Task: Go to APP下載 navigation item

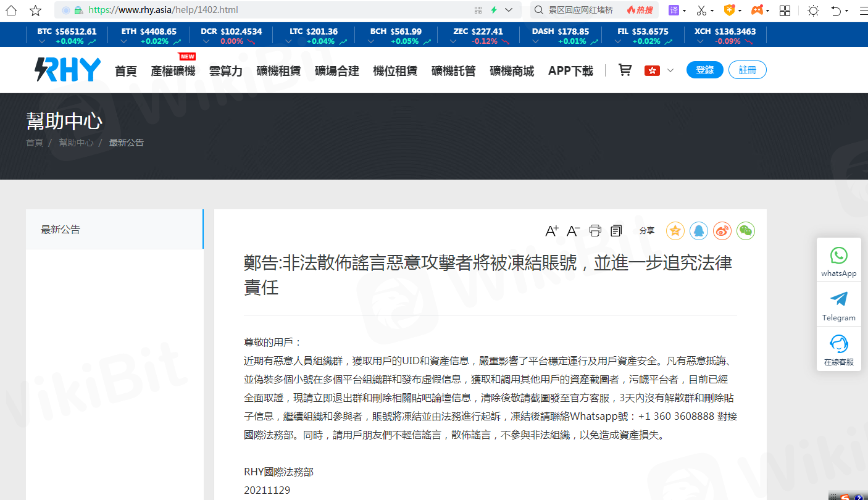Action: click(570, 71)
